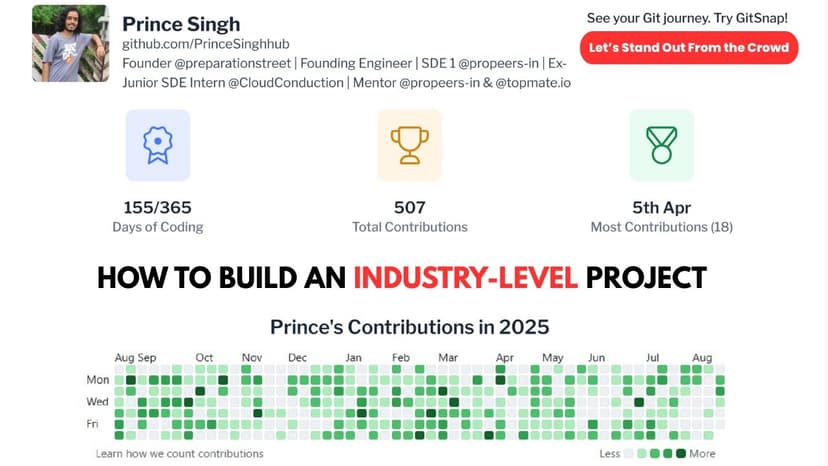Pick the darkest green legend swatch beside More

681,453
